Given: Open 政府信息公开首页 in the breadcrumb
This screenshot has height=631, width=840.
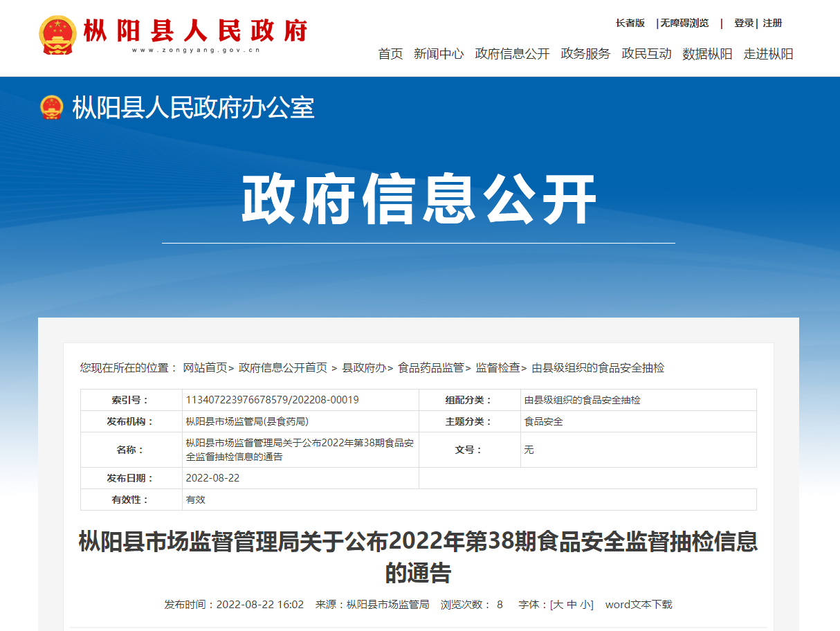Looking at the screenshot, I should click(x=283, y=368).
